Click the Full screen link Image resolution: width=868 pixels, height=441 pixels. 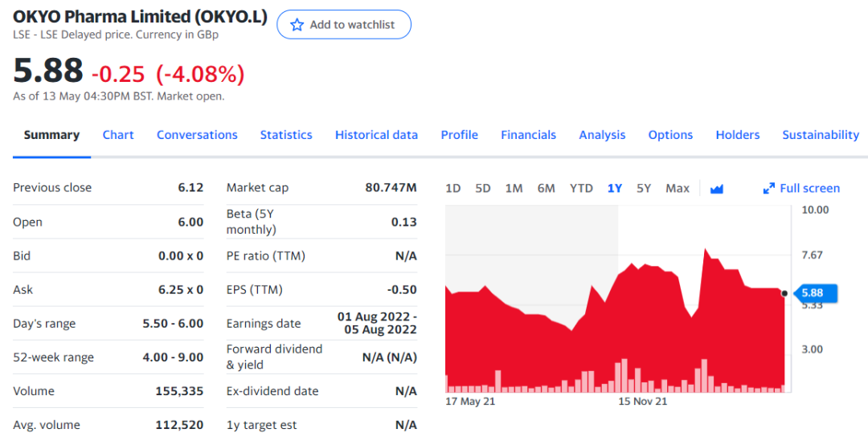pyautogui.click(x=809, y=189)
